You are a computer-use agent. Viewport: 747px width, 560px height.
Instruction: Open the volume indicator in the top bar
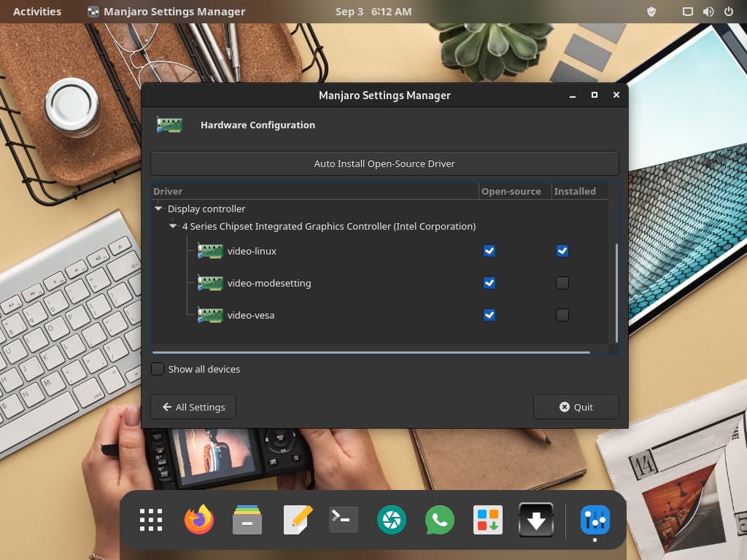coord(708,12)
